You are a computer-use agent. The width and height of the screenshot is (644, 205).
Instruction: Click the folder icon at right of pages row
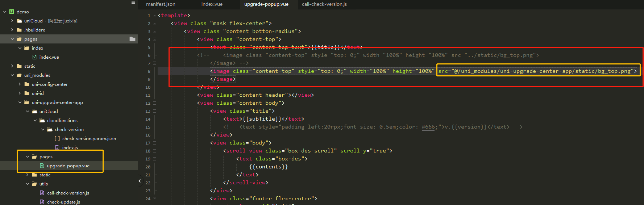(132, 39)
